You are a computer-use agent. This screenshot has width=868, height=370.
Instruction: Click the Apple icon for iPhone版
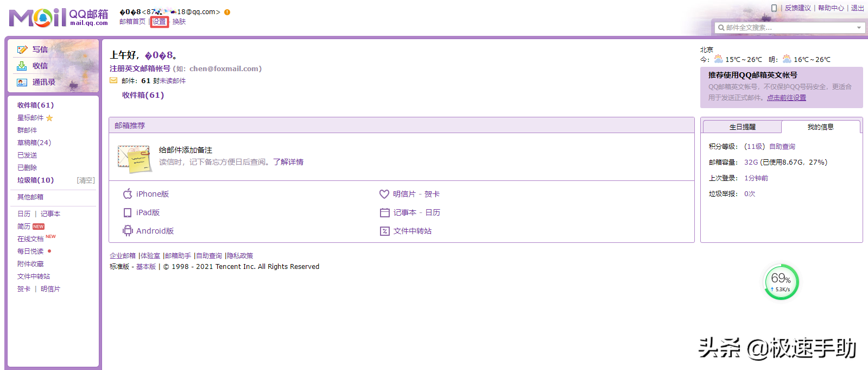(128, 193)
